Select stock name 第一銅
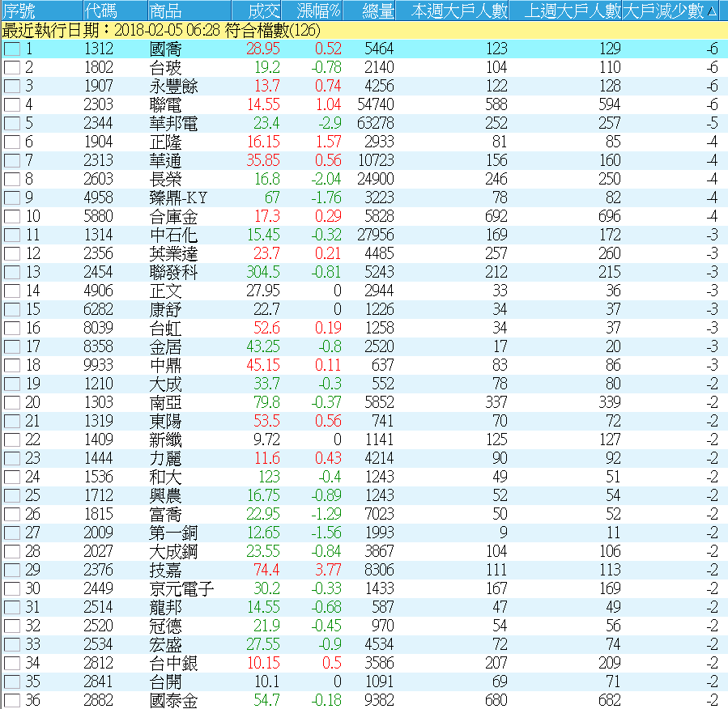728x709 pixels. click(x=173, y=533)
